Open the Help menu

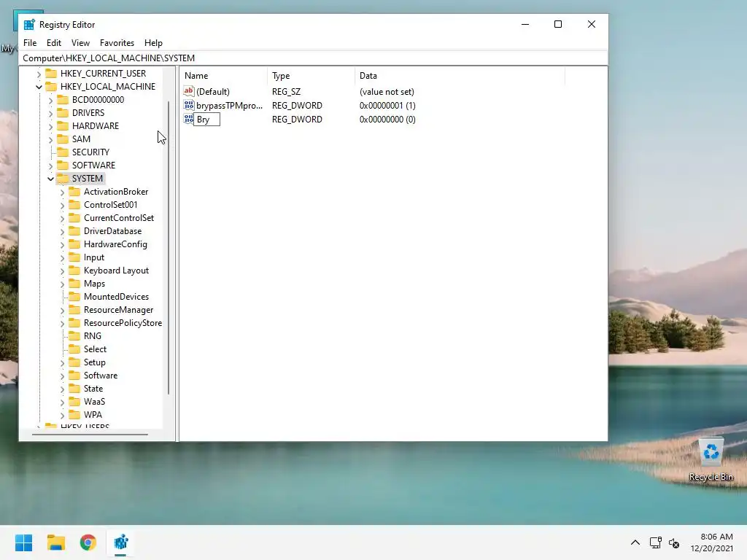click(x=153, y=43)
